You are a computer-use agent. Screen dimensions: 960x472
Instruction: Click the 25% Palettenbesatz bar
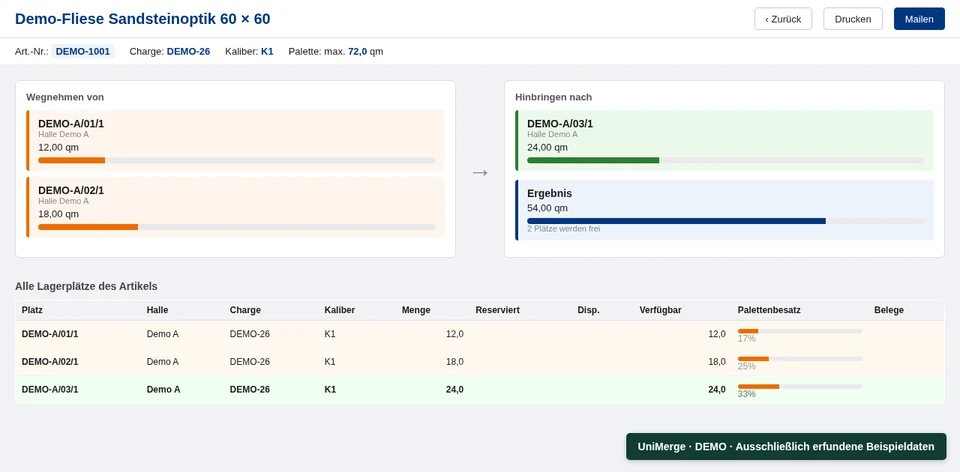coord(800,359)
